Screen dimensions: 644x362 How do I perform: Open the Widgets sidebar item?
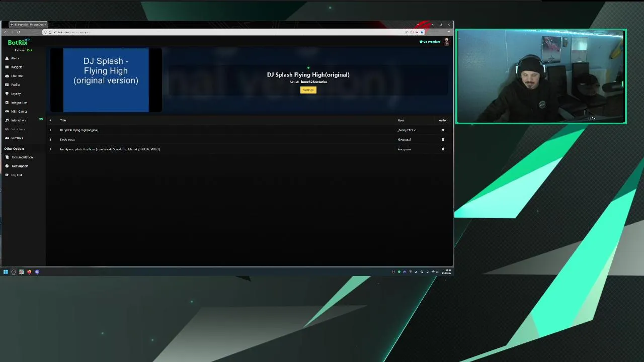click(x=17, y=67)
